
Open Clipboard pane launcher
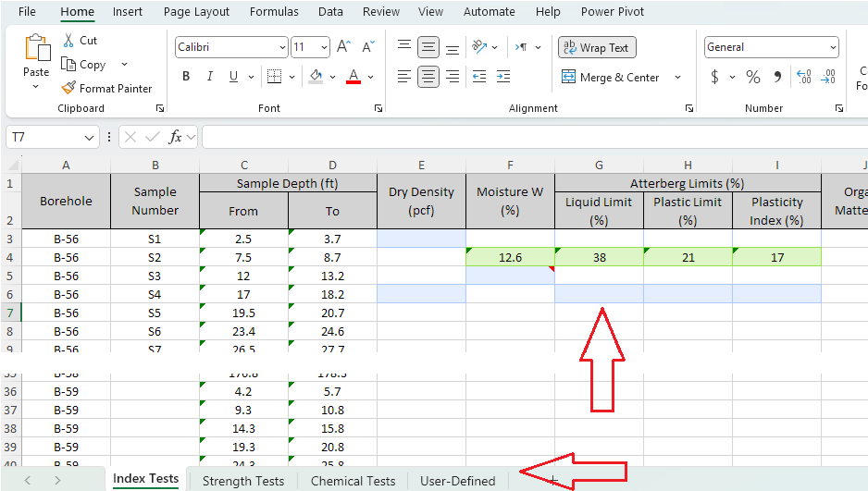(160, 108)
